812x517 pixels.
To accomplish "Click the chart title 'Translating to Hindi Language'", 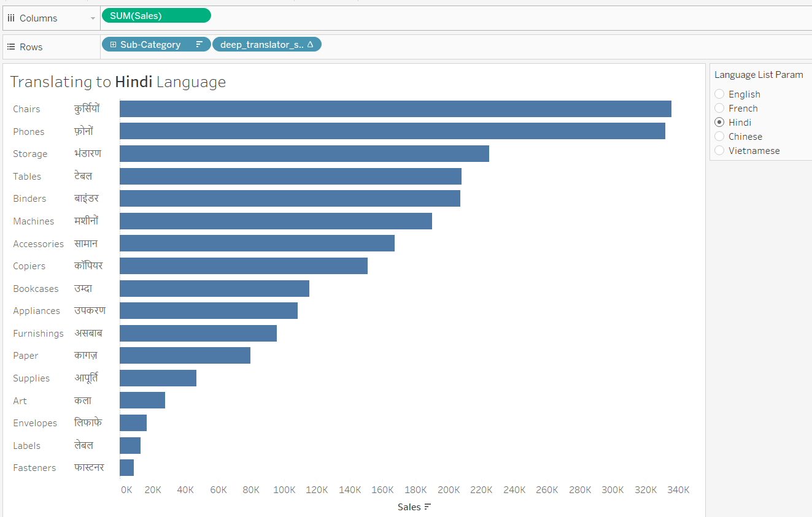I will point(118,82).
